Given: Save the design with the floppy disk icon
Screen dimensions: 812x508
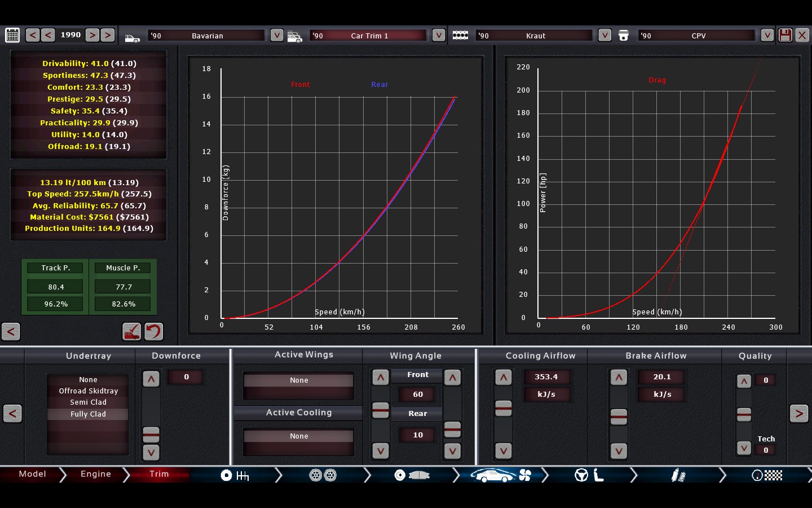Looking at the screenshot, I should [x=785, y=35].
